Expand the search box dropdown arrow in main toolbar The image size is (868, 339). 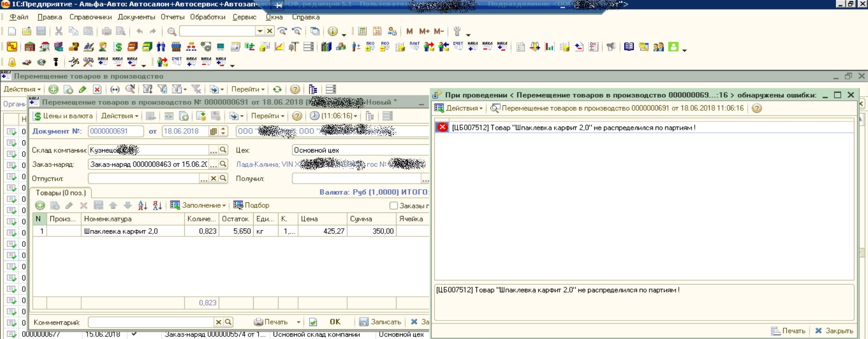pos(260,31)
